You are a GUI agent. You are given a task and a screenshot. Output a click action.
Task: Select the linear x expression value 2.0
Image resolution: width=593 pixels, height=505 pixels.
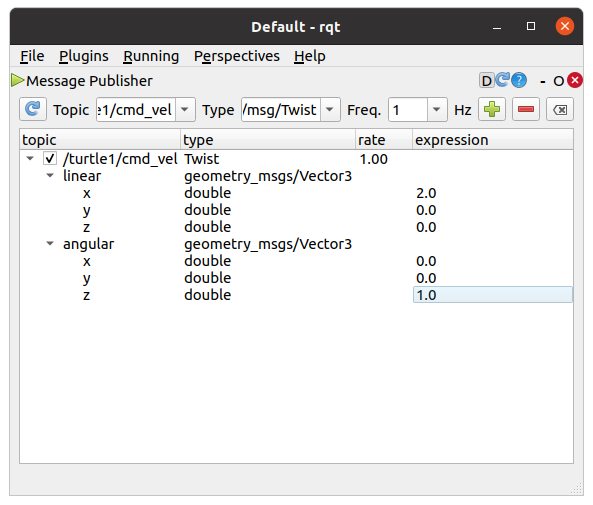tap(426, 193)
